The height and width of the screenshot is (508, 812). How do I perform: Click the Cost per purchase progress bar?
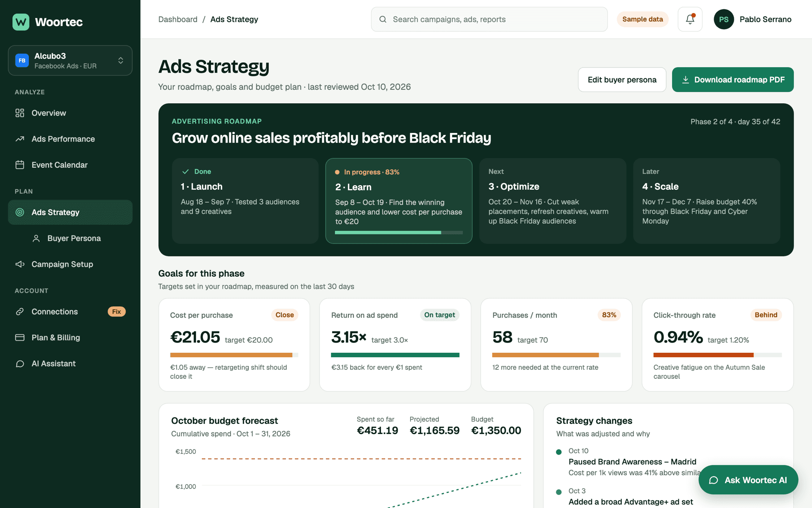(x=234, y=355)
